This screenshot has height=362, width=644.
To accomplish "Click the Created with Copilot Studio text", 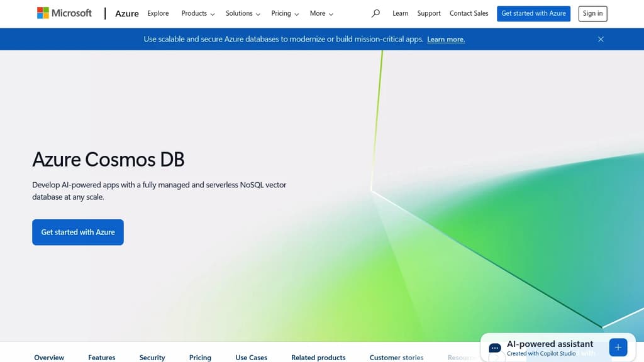I will point(541,353).
